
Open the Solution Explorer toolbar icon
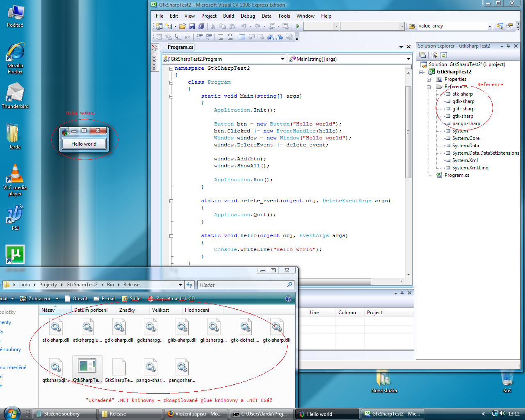(500, 26)
